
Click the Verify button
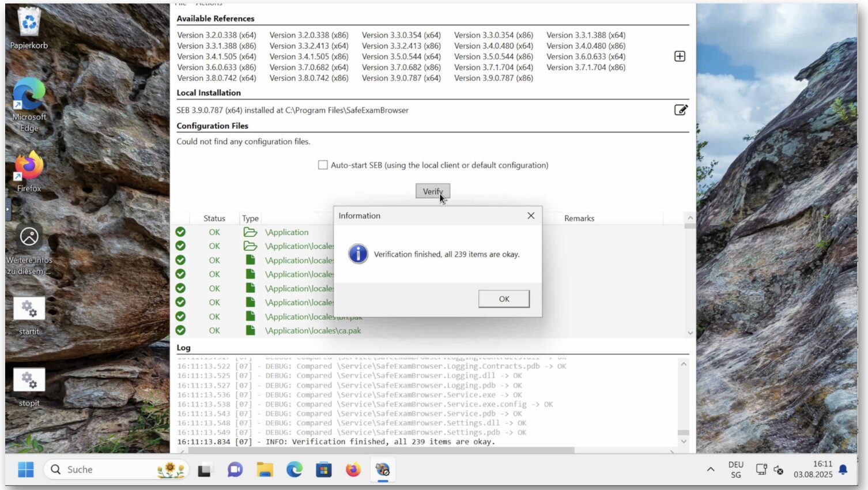click(432, 191)
